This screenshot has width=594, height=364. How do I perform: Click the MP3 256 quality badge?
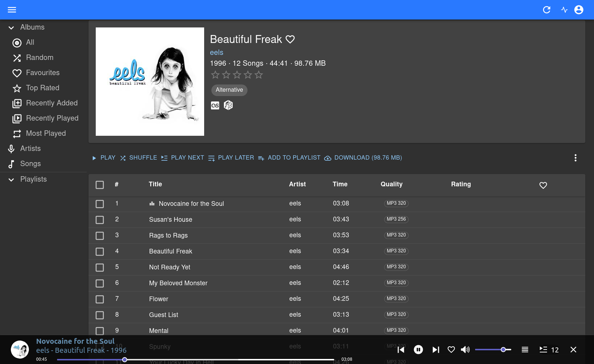coord(396,219)
